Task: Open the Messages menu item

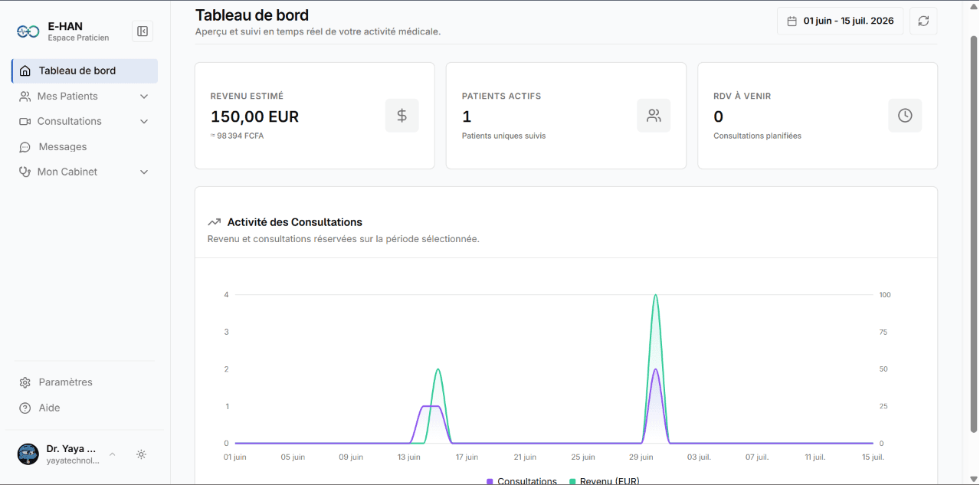Action: click(85, 147)
